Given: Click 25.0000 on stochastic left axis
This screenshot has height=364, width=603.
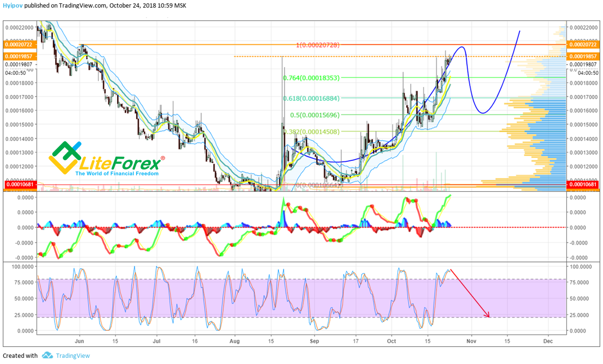Looking at the screenshot, I should pyautogui.click(x=24, y=315).
